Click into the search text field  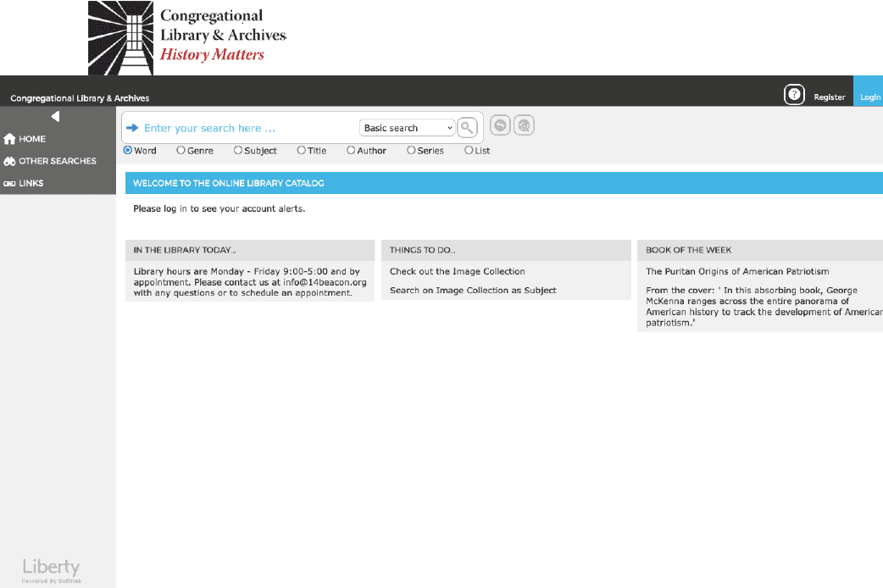(246, 128)
